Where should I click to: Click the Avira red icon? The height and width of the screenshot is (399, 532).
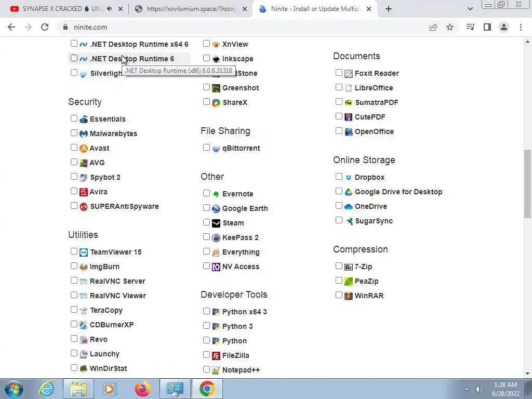[84, 192]
